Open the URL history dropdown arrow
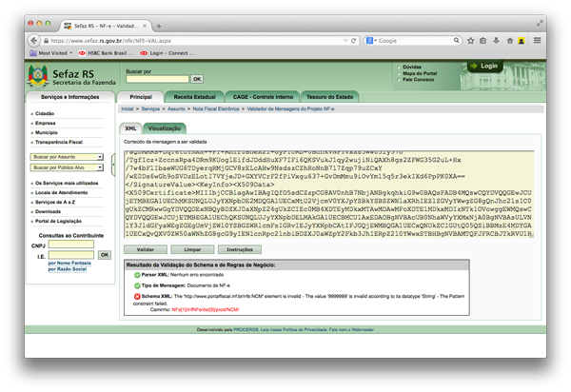The width and height of the screenshot is (571, 392). coord(345,41)
